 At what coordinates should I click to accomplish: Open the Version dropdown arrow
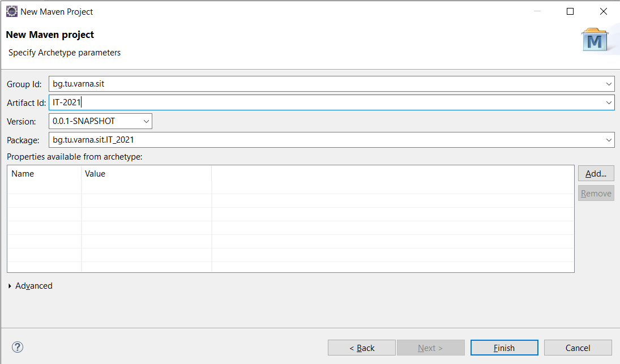click(x=146, y=121)
